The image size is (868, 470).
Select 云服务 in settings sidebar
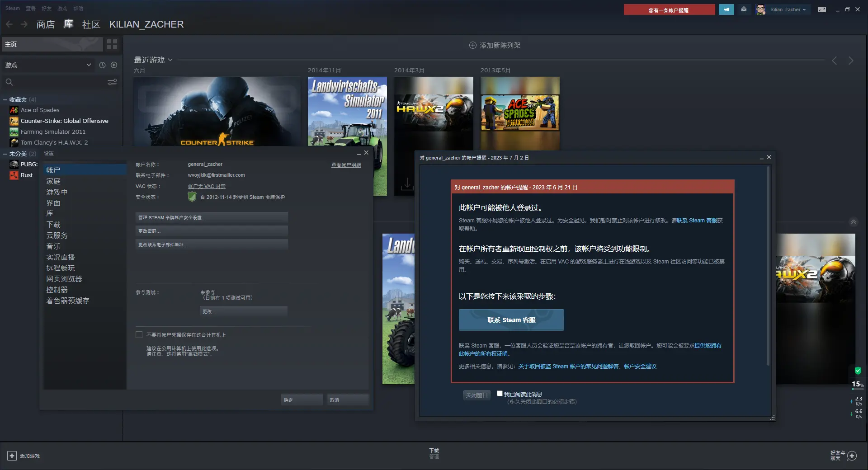click(x=85, y=235)
